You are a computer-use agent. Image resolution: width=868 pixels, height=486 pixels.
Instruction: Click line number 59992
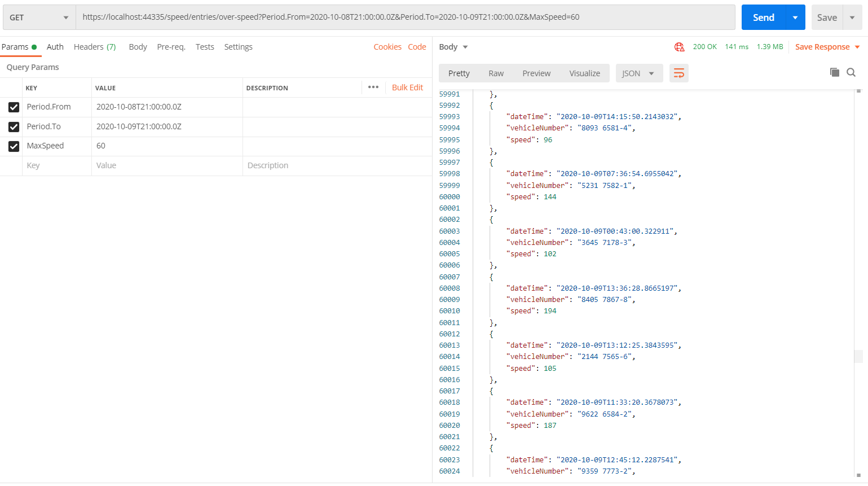[450, 106]
